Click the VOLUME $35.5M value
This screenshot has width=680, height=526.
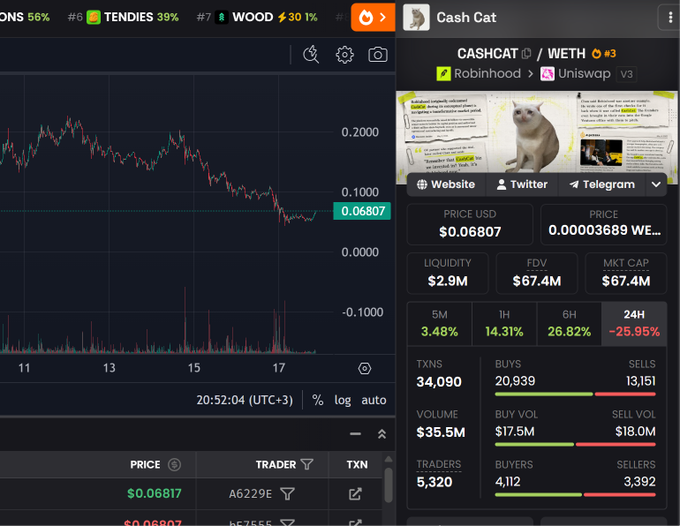[441, 432]
